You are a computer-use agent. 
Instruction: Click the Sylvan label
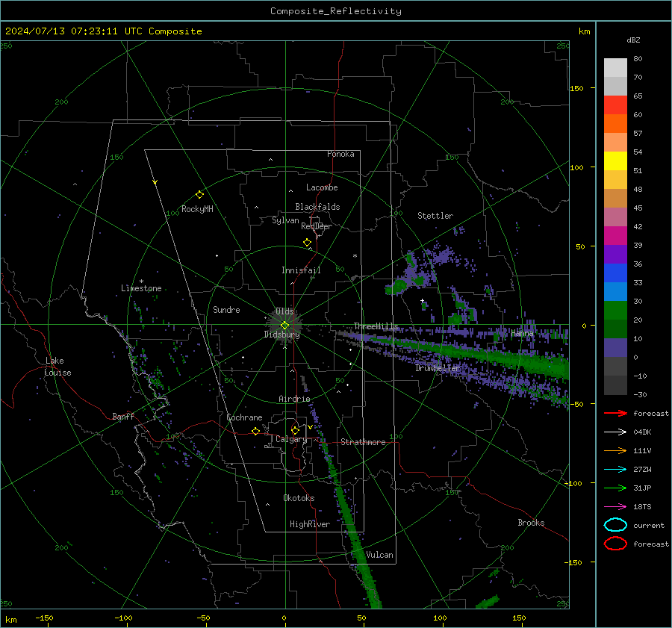[285, 220]
